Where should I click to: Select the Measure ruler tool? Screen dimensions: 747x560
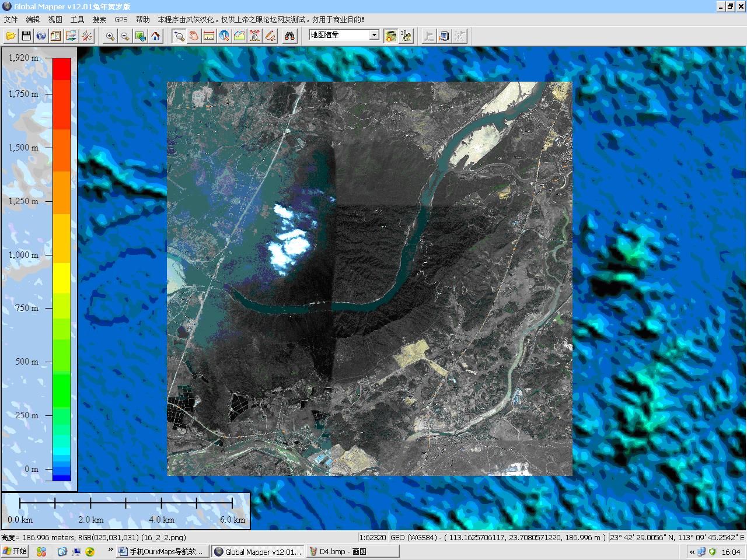pyautogui.click(x=209, y=36)
